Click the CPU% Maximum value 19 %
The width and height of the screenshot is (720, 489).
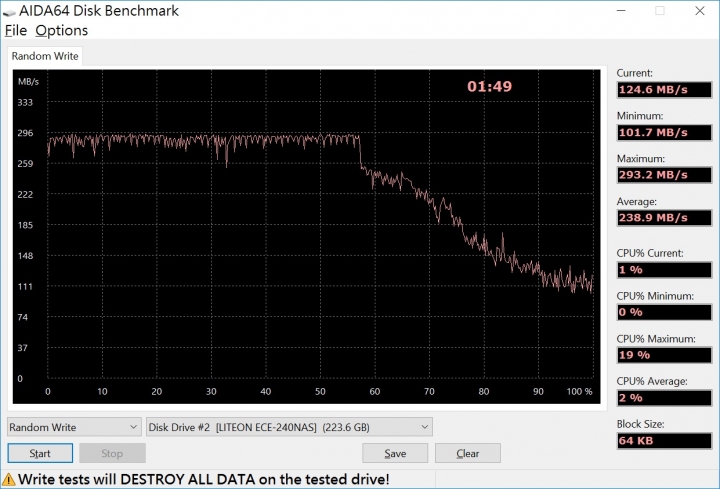click(x=664, y=355)
